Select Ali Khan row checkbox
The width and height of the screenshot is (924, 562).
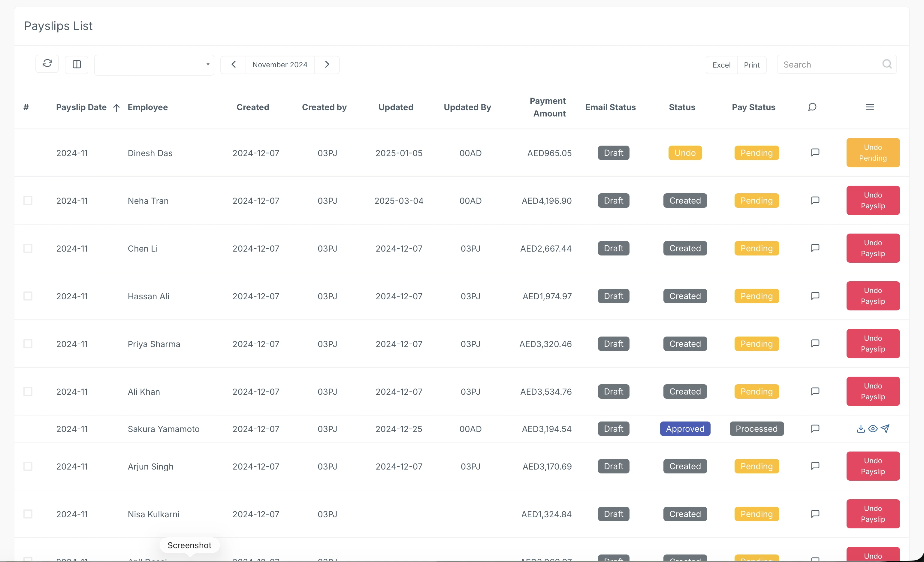[28, 392]
